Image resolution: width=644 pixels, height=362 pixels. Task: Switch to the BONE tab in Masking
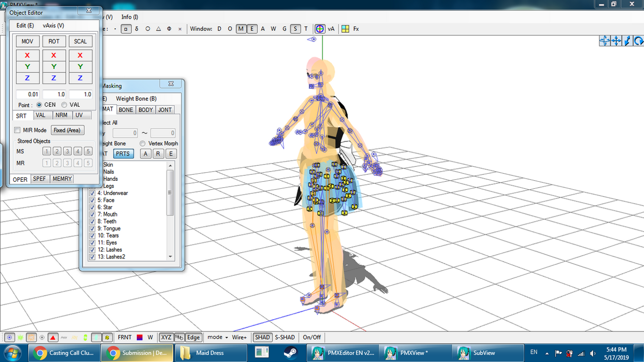point(126,110)
